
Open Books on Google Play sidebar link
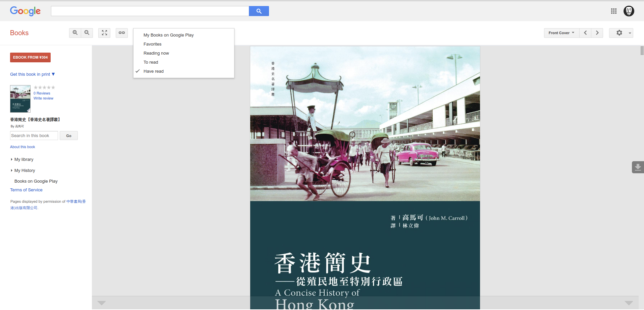click(x=36, y=181)
